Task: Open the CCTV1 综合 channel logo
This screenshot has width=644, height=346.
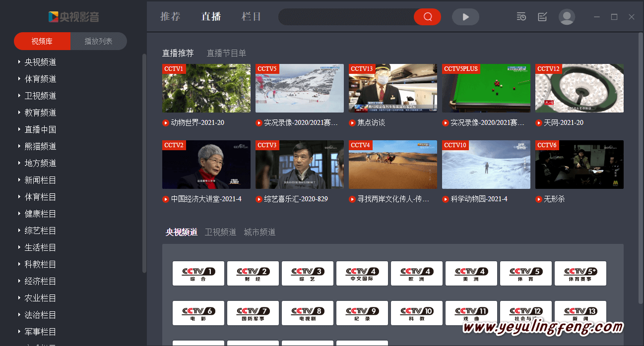Action: click(198, 274)
